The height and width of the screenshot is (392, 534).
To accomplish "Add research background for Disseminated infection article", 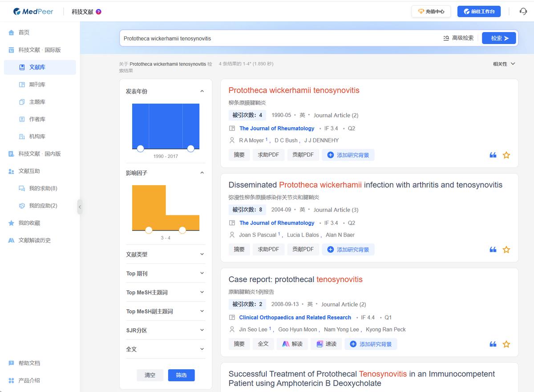I will [x=348, y=250].
